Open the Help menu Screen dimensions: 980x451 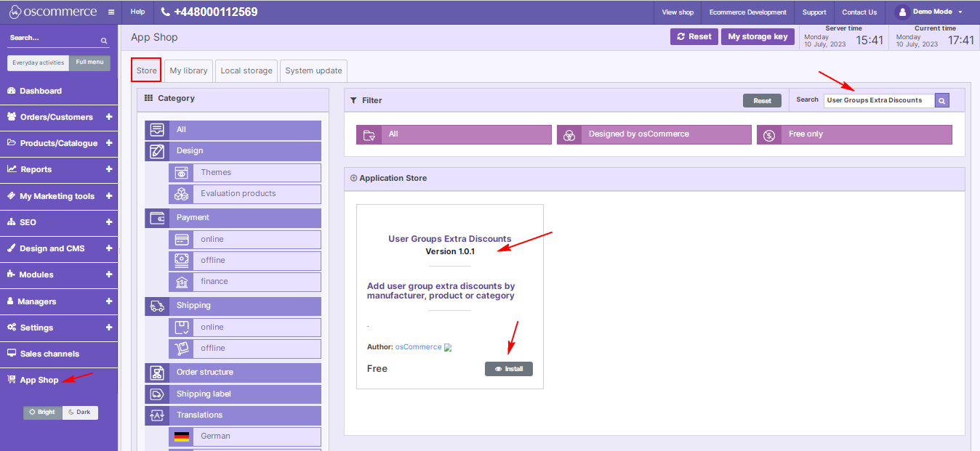pyautogui.click(x=137, y=12)
